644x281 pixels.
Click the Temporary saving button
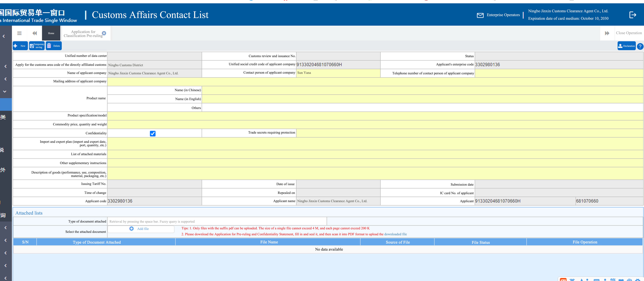[x=37, y=46]
